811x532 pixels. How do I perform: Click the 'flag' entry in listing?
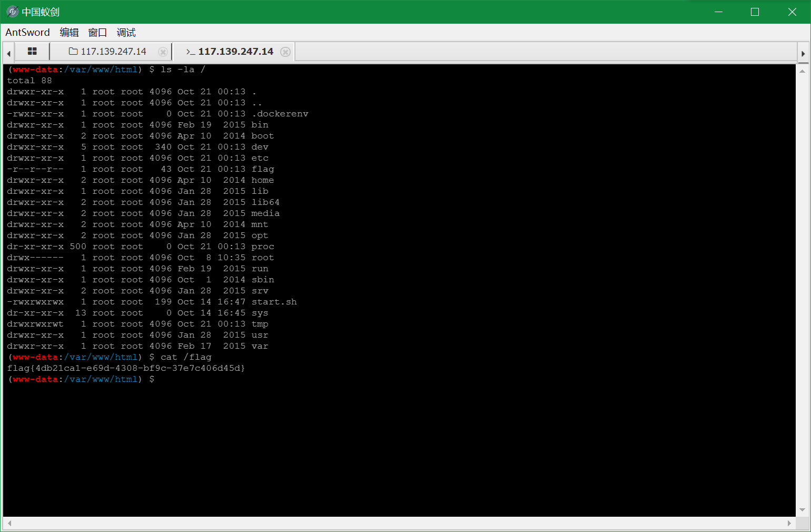click(x=263, y=169)
